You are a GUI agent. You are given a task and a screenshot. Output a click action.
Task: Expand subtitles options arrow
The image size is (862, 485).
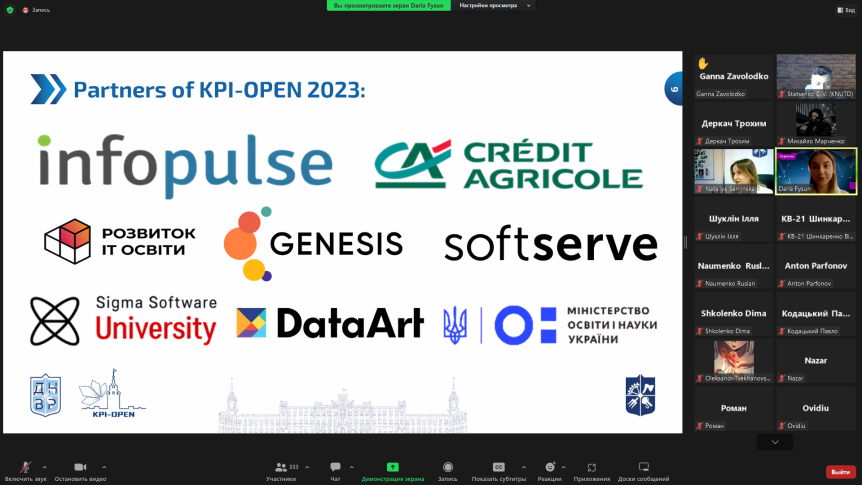click(x=523, y=467)
